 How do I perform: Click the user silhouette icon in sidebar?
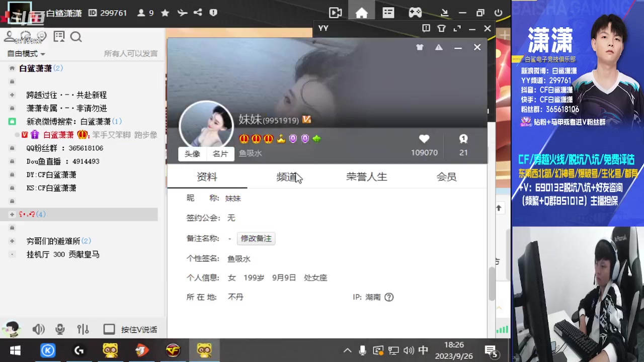[9, 36]
